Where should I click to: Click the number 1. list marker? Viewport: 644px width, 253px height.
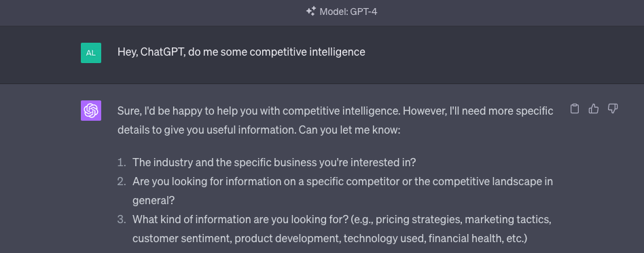(x=121, y=162)
